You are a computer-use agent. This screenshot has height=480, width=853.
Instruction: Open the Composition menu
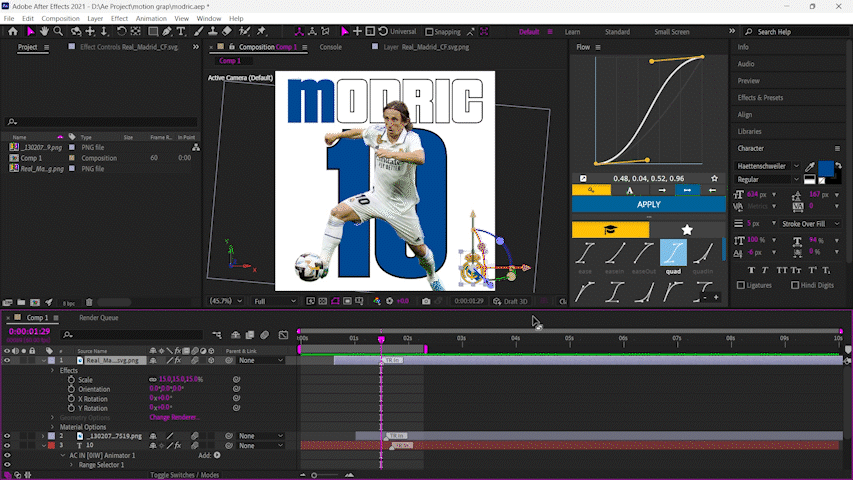coord(60,19)
